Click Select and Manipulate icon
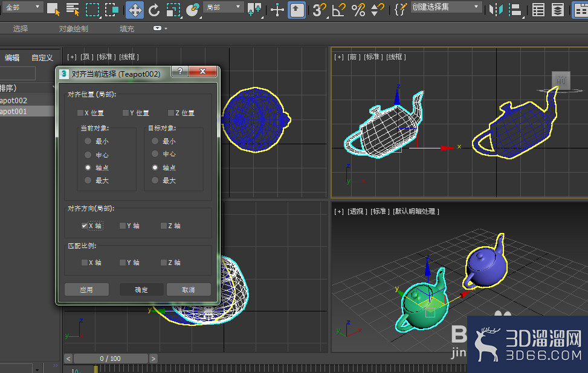This screenshot has height=373, width=588. tap(277, 10)
